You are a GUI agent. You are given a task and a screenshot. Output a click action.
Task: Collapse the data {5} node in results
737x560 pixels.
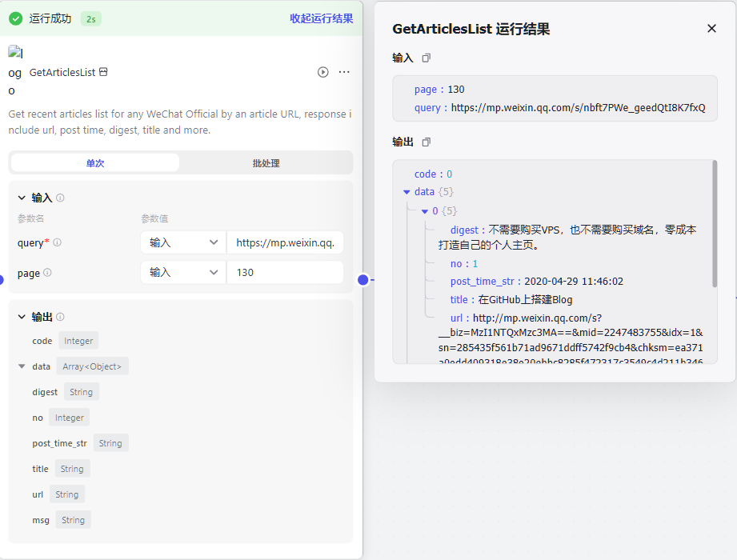point(407,192)
